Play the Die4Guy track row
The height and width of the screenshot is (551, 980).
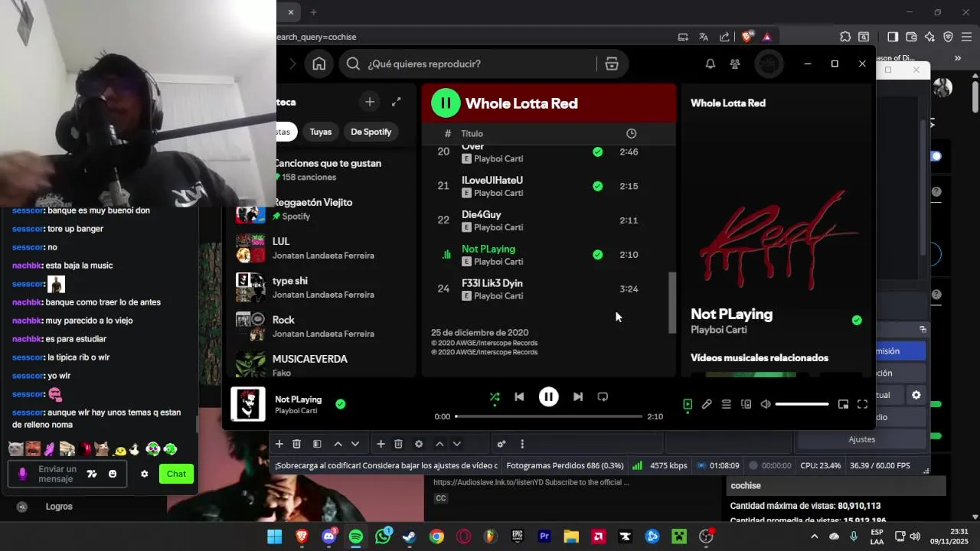(548, 220)
